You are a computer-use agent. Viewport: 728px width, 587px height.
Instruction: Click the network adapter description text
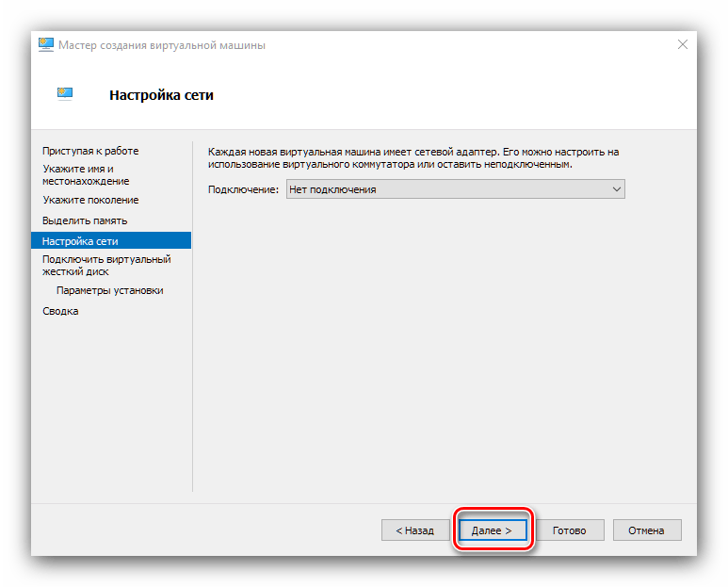[x=413, y=158]
